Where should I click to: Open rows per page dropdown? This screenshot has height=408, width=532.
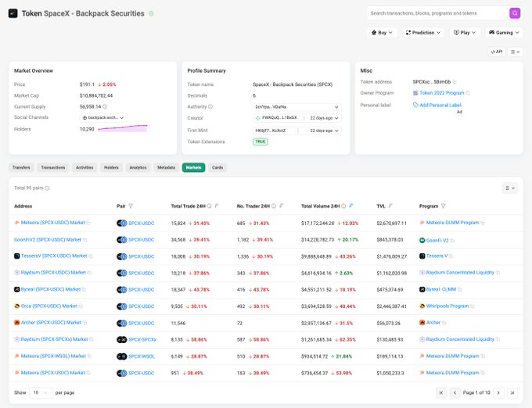click(41, 392)
